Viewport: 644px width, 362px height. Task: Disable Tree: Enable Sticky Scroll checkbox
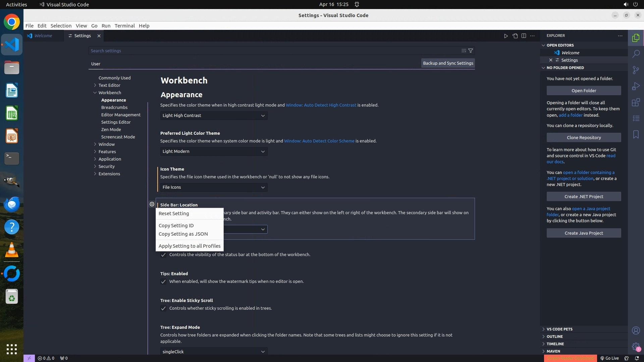click(163, 308)
